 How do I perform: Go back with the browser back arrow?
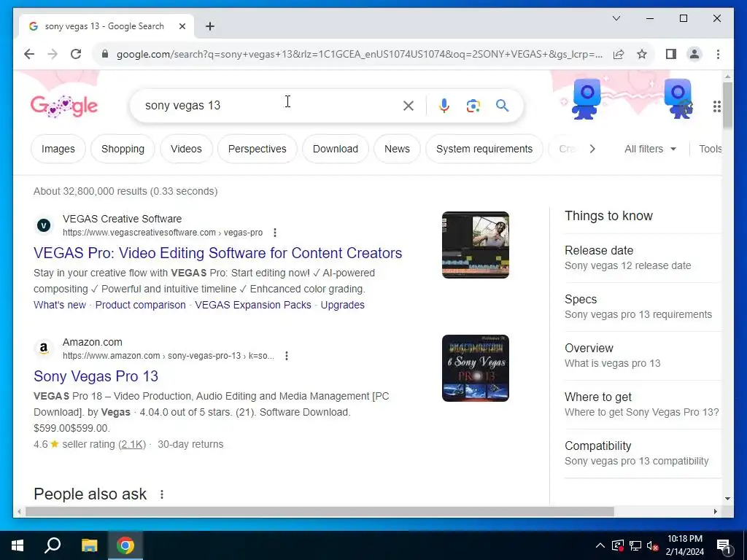pos(29,54)
